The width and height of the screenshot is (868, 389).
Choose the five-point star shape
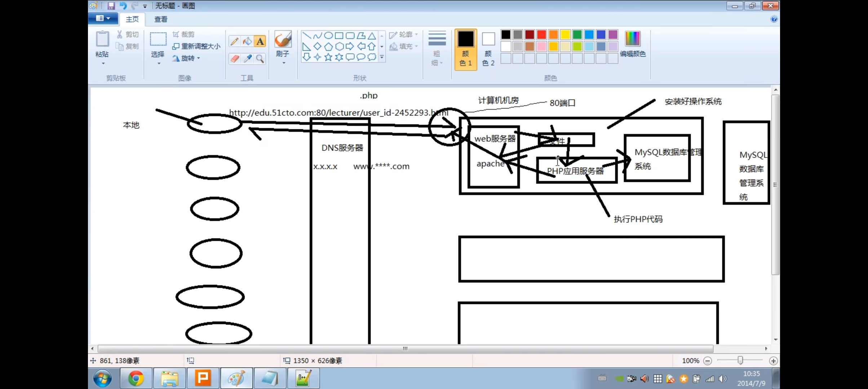tap(328, 57)
